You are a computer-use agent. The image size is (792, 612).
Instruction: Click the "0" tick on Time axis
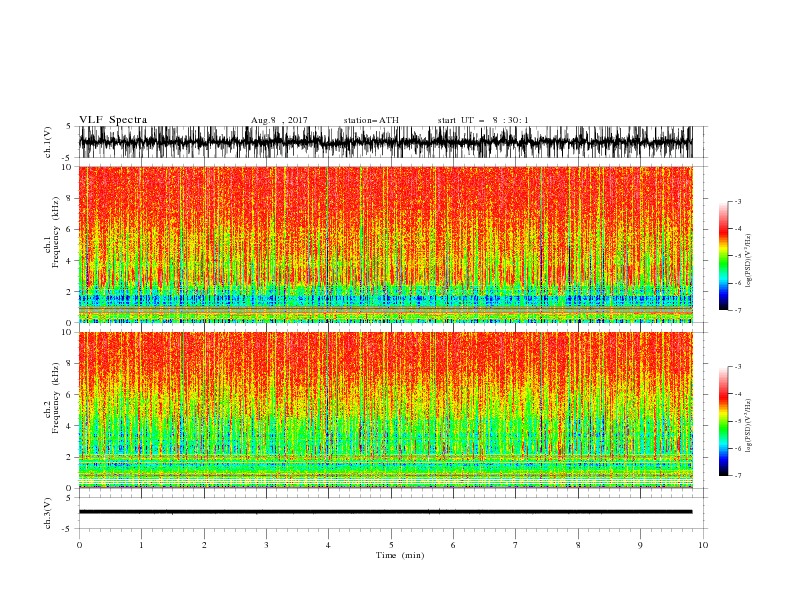[x=79, y=545]
